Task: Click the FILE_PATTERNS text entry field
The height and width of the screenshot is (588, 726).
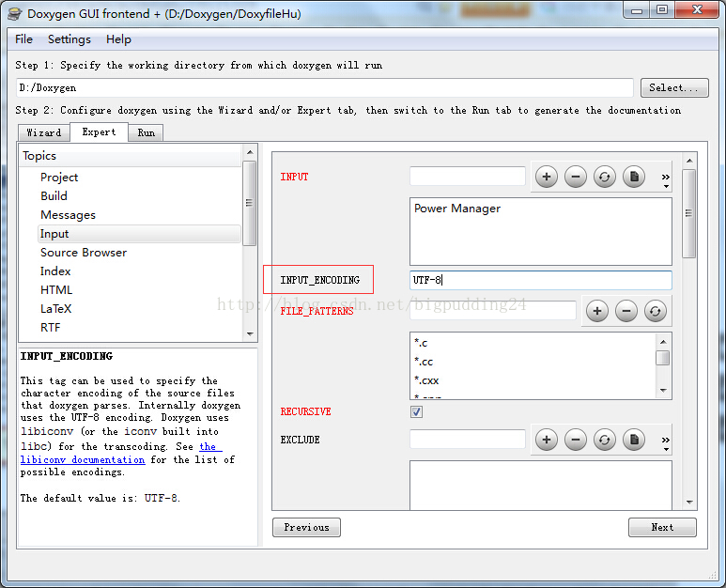Action: click(493, 311)
